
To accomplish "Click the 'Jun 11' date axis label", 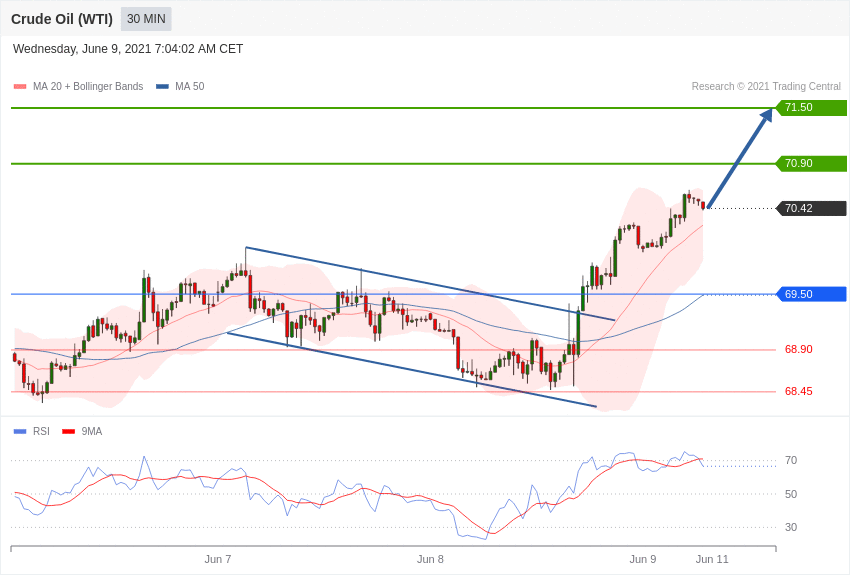I will pos(712,560).
